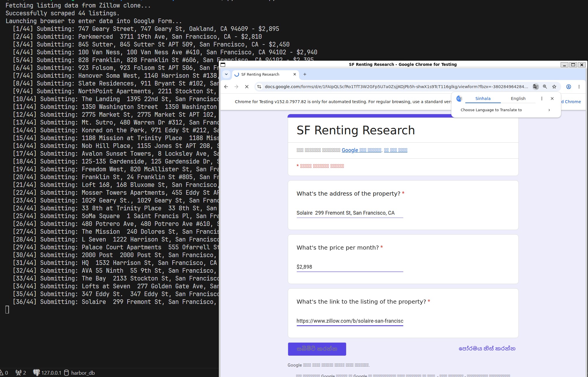Click the translate page icon in address bar
The height and width of the screenshot is (377, 588).
click(536, 87)
